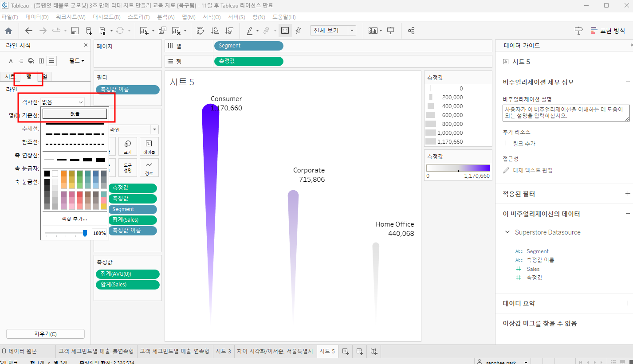Collapse the 비주얼리제이션 세부 정보 section
Image resolution: width=633 pixels, height=364 pixels.
click(628, 82)
